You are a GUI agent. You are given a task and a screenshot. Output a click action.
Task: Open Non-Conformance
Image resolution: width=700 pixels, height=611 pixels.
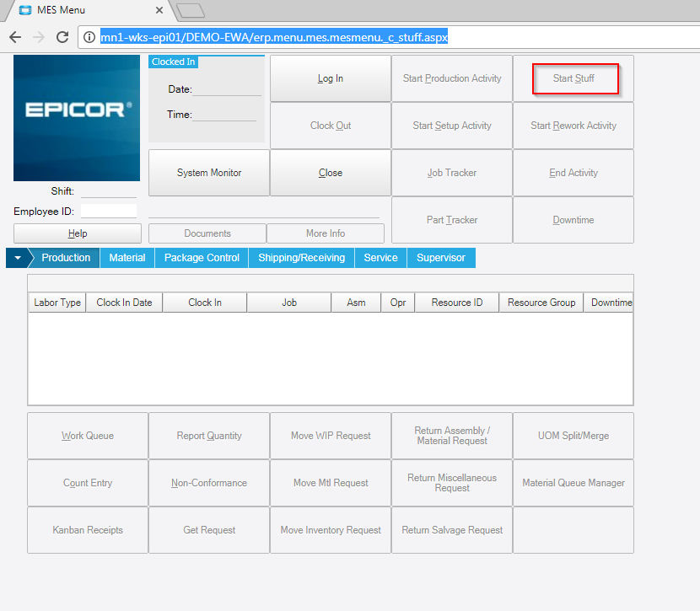click(209, 483)
